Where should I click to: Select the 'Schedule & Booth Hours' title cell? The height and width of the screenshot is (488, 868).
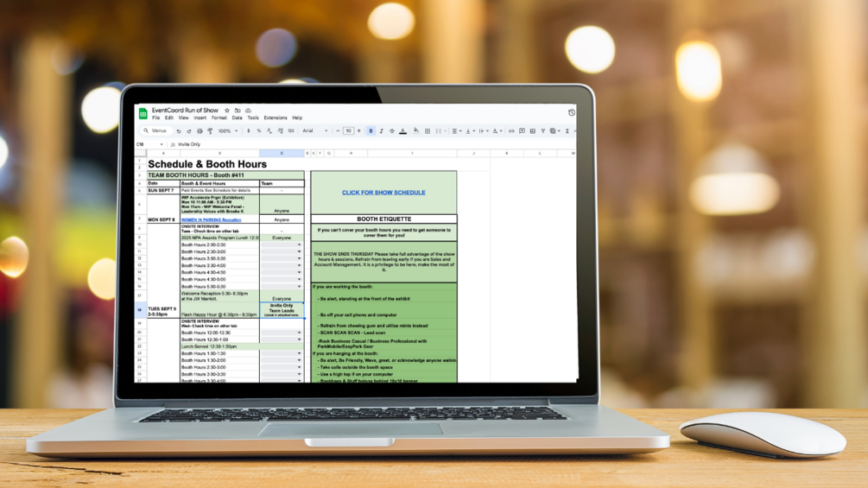(207, 164)
